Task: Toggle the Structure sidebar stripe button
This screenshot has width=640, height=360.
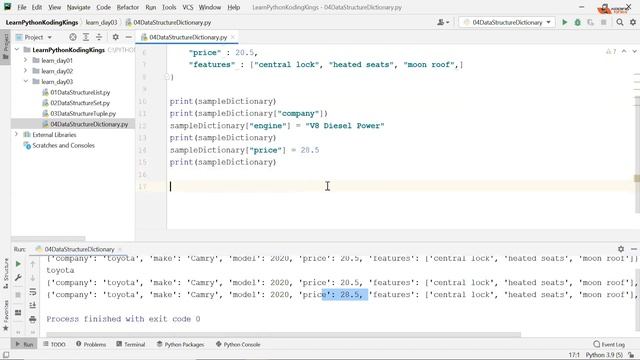Action: click(6, 273)
